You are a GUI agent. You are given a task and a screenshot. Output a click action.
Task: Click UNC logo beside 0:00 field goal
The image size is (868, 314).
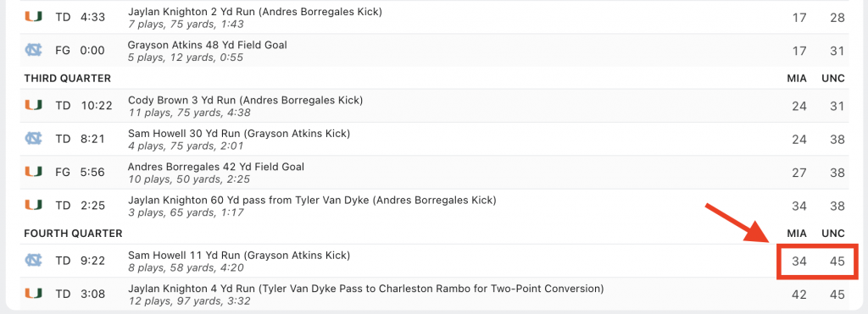(33, 50)
